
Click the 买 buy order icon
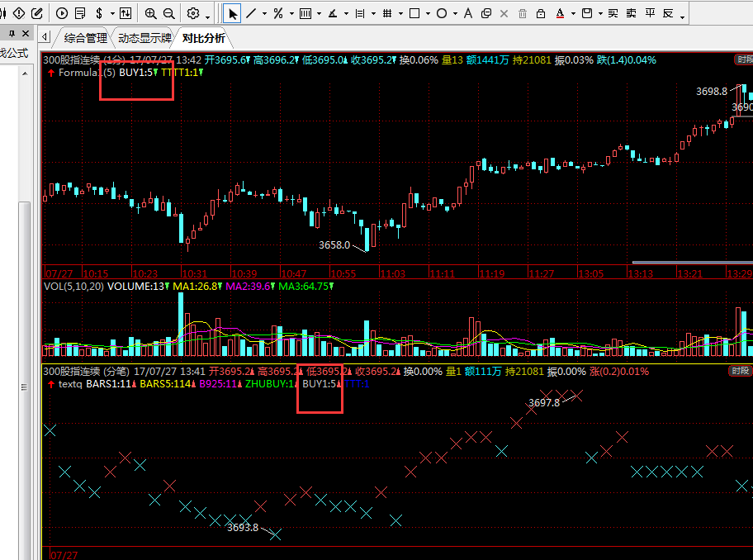coord(612,13)
